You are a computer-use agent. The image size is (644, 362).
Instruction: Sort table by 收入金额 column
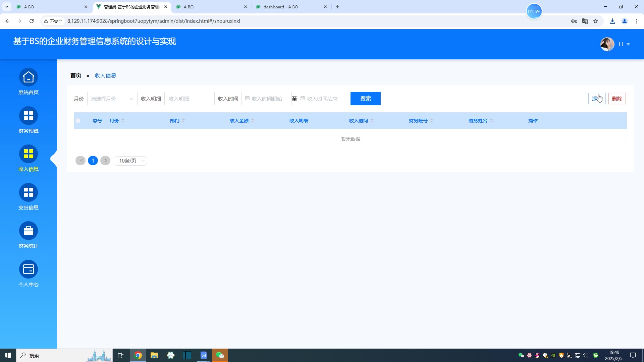coord(252,121)
